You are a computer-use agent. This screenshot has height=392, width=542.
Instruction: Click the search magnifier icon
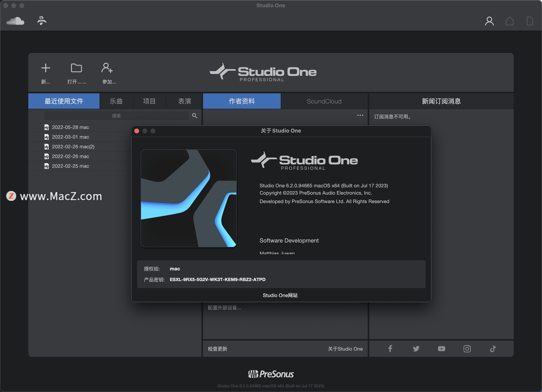(x=194, y=116)
